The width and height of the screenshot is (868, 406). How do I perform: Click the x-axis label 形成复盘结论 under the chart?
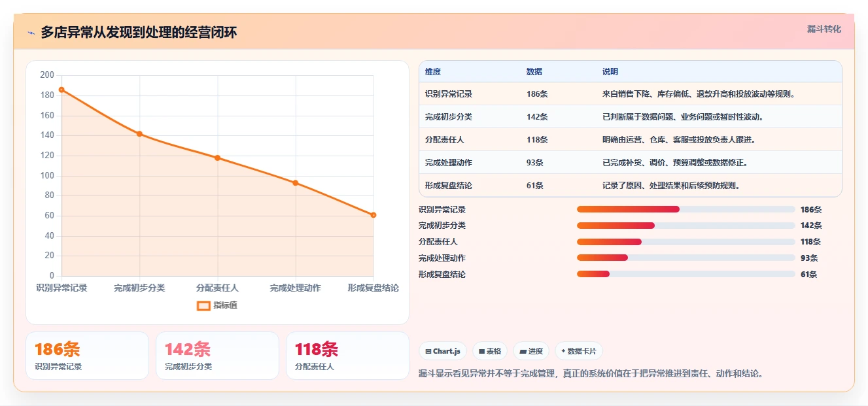(373, 288)
